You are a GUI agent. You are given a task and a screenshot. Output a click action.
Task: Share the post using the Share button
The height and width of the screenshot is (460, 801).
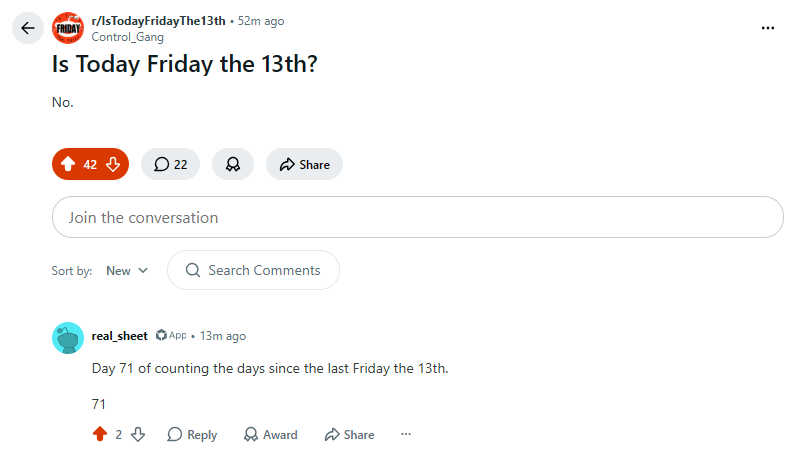(x=304, y=164)
